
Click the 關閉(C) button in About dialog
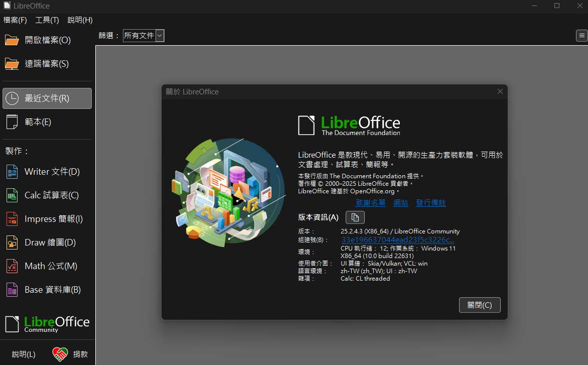point(480,305)
